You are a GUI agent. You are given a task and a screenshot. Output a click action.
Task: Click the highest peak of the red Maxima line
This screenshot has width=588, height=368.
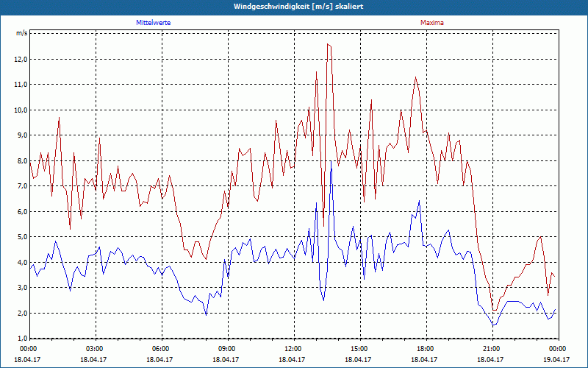[x=327, y=44]
